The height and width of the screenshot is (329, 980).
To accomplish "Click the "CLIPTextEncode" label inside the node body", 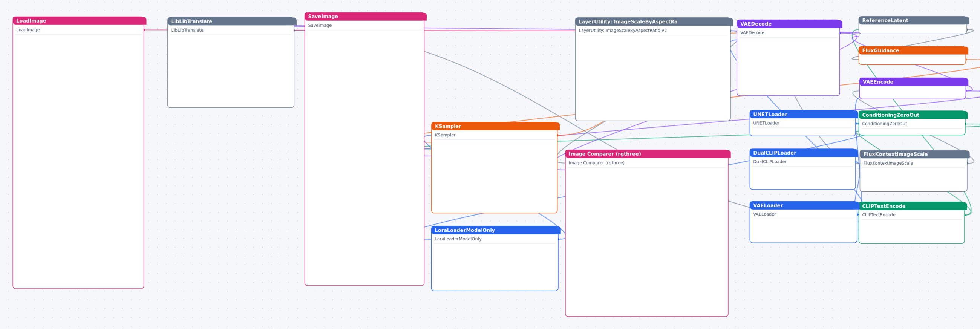I will click(879, 215).
